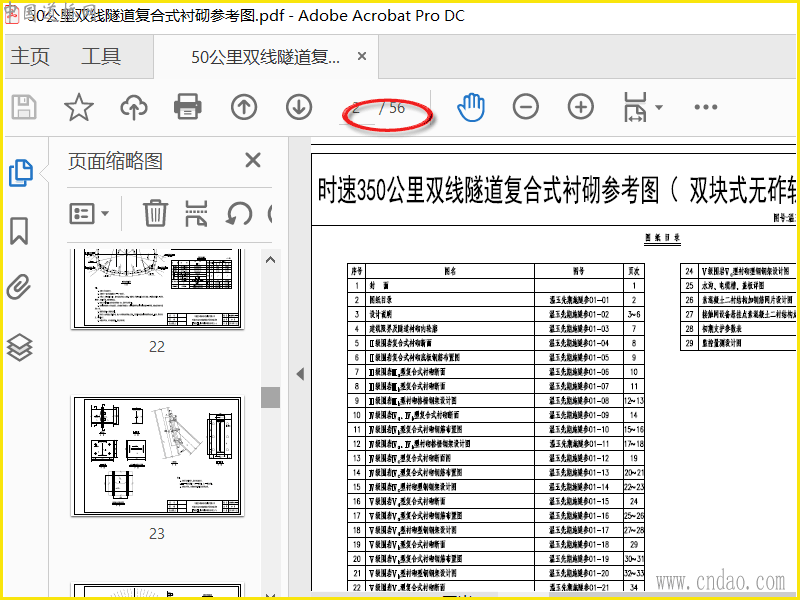
Task: Switch to the 主页 tab
Action: 30,56
